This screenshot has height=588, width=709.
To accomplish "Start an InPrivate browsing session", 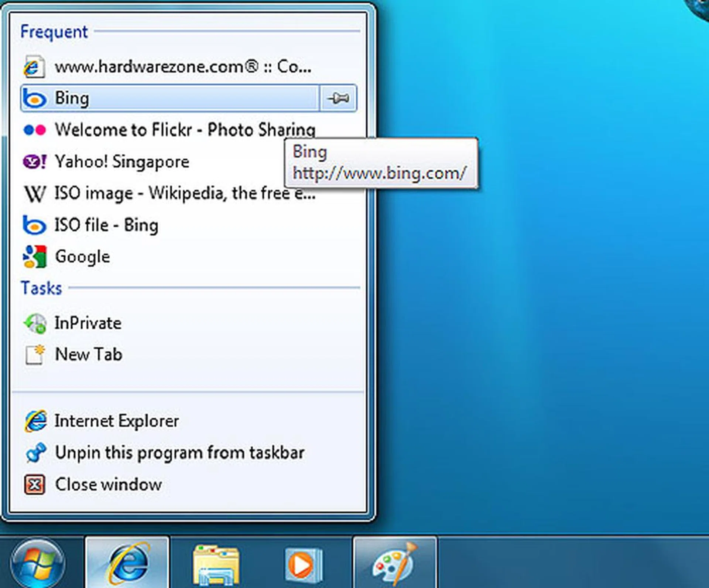I will [x=88, y=323].
